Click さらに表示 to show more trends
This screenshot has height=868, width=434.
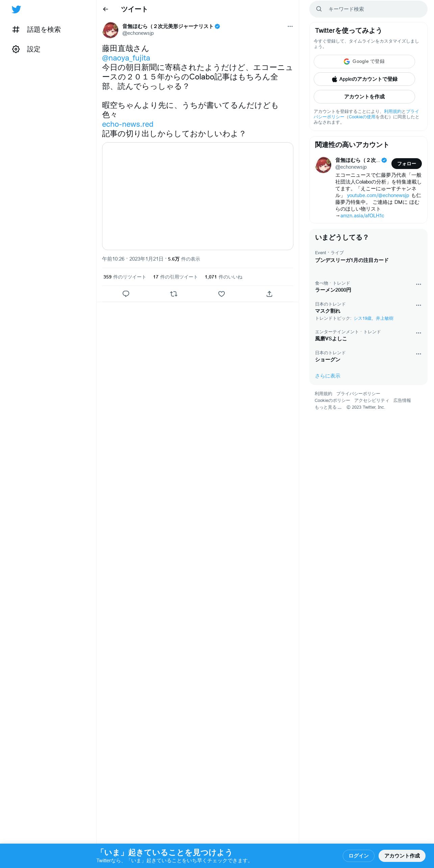coord(328,376)
